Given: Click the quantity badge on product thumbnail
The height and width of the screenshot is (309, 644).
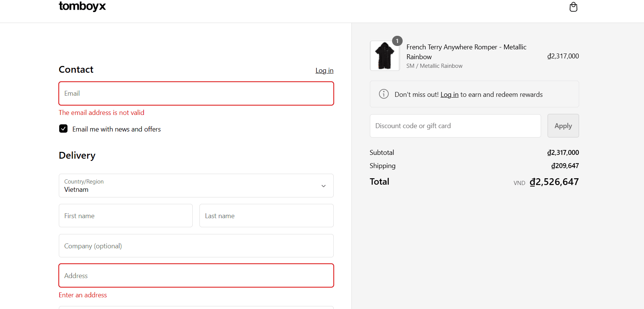Looking at the screenshot, I should tap(397, 41).
